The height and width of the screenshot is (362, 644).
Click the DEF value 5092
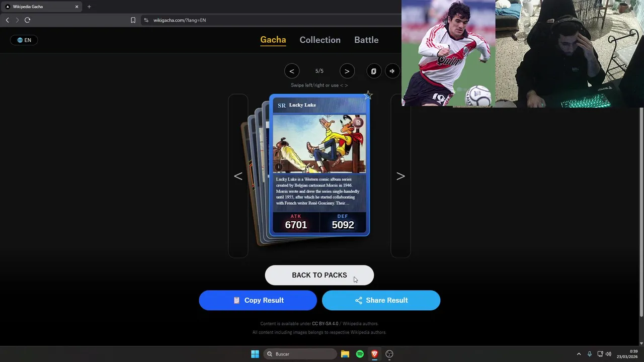(343, 225)
